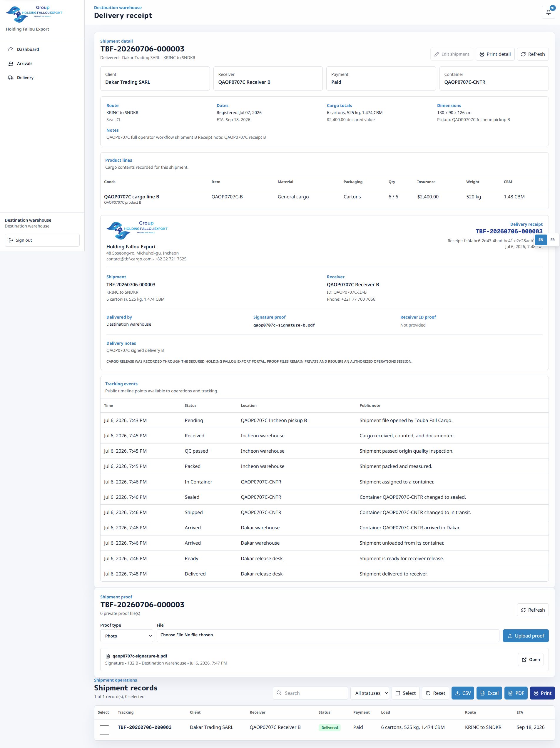The image size is (560, 748).
Task: Click the printer icon on Print detail
Action: [482, 54]
